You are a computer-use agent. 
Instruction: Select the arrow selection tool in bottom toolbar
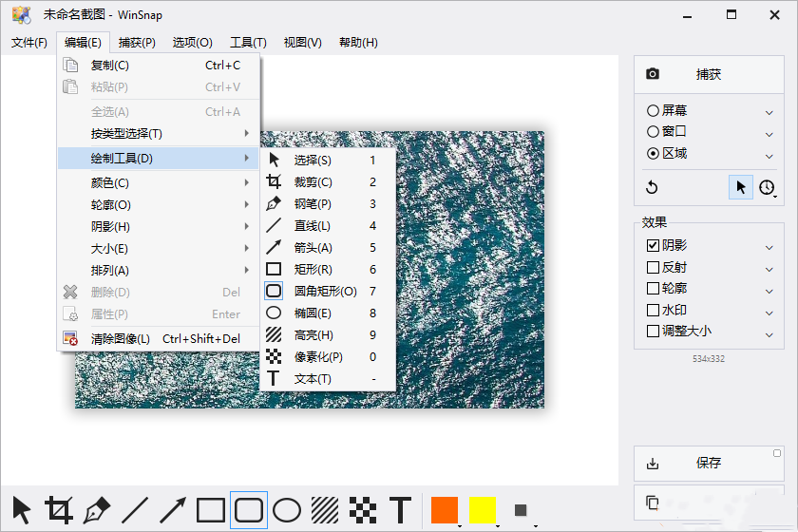21,510
